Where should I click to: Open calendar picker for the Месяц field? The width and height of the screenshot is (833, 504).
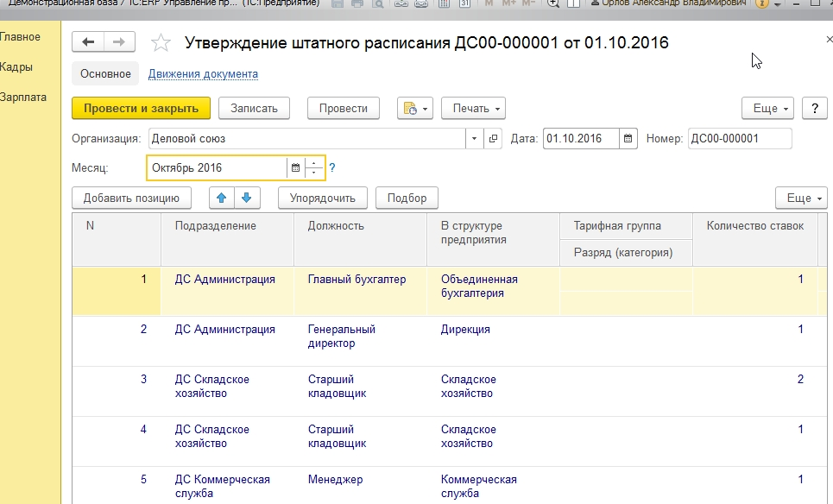coord(295,167)
